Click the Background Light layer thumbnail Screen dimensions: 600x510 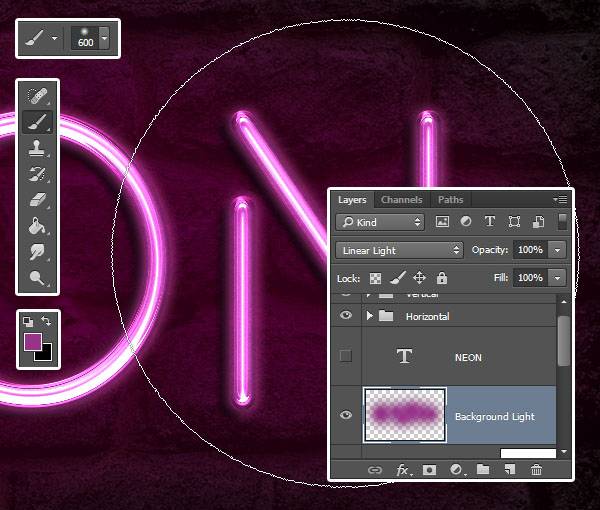coord(405,416)
